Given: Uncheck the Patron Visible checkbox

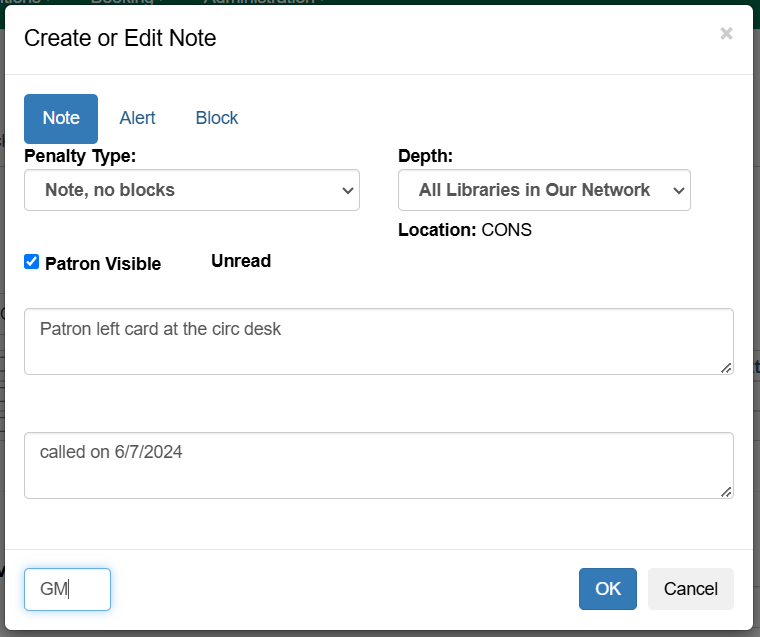Looking at the screenshot, I should [x=32, y=262].
